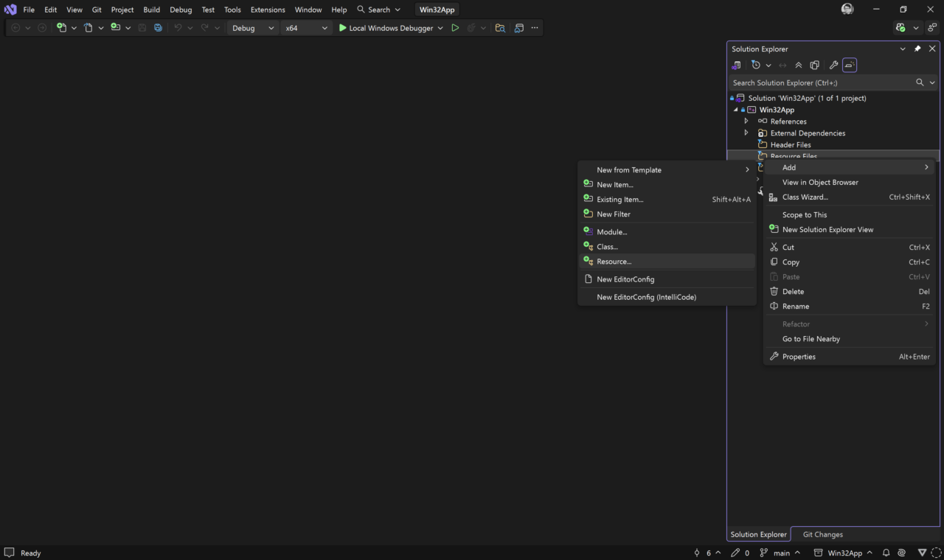Click the Start Without Debugging outline play icon
The height and width of the screenshot is (560, 944).
pos(455,28)
